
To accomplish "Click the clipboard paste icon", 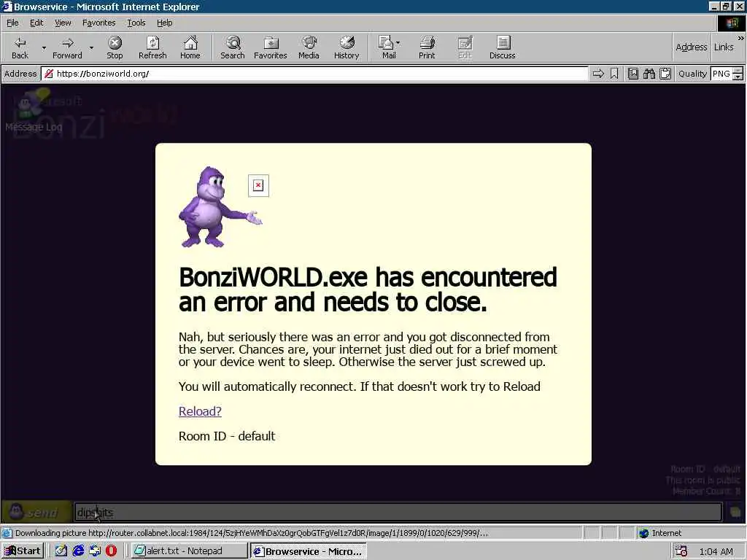I will 665,74.
